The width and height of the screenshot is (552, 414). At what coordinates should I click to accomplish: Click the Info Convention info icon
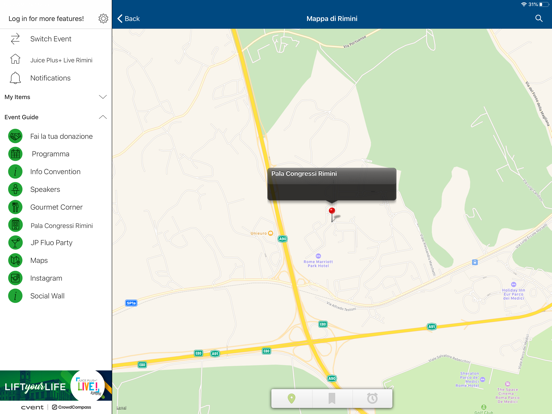15,171
